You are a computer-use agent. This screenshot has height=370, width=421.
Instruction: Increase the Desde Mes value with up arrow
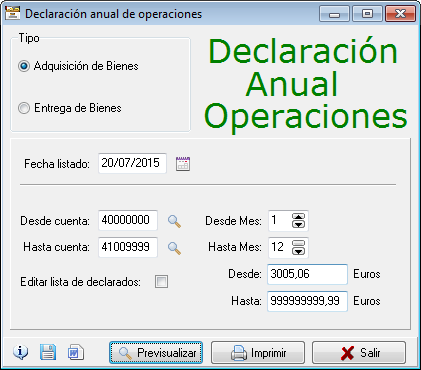click(x=298, y=217)
